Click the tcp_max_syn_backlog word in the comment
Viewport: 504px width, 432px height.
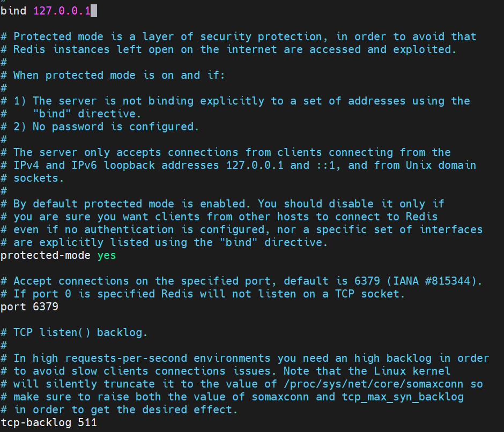[404, 397]
